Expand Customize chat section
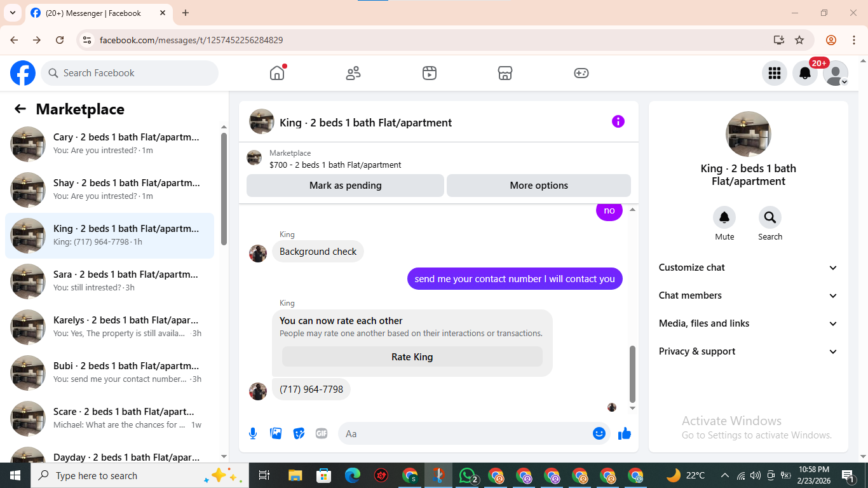 click(x=748, y=268)
